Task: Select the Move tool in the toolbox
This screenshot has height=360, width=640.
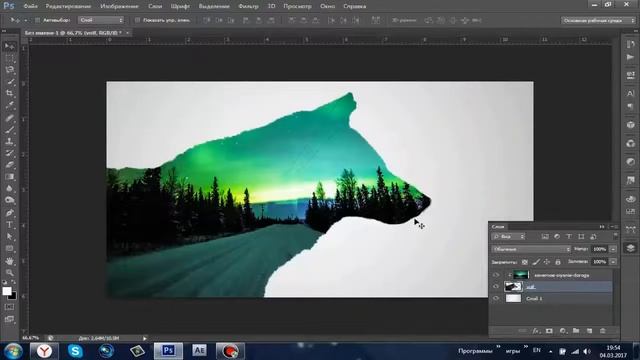Action: tap(9, 46)
